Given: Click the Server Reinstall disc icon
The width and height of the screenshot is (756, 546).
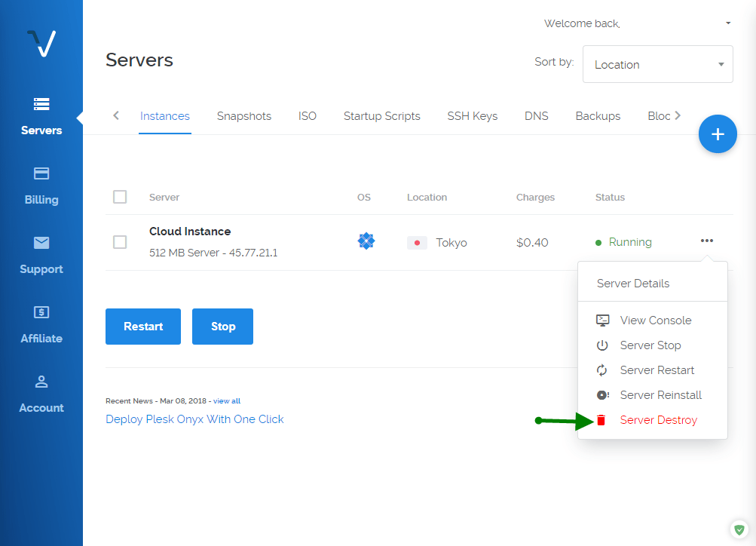Looking at the screenshot, I should pyautogui.click(x=603, y=395).
